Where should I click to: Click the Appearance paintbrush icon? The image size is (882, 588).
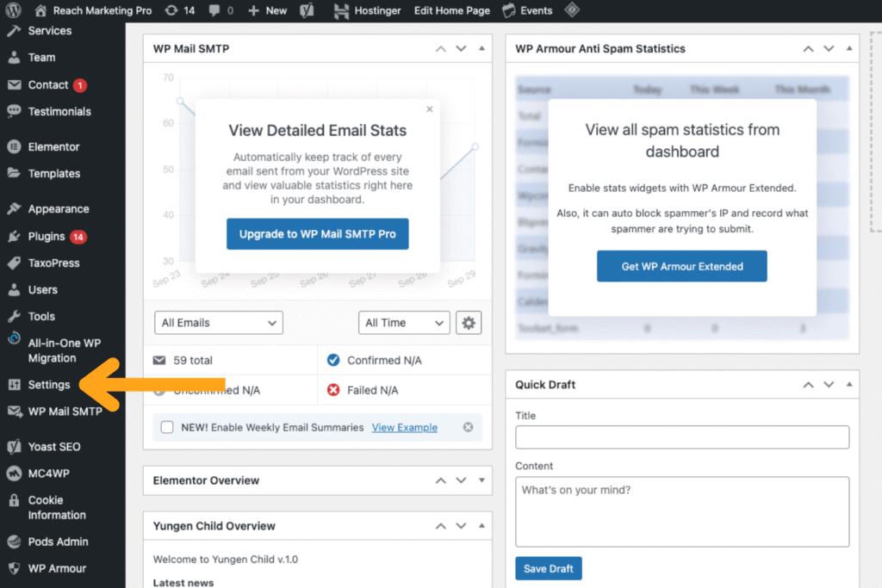point(14,208)
